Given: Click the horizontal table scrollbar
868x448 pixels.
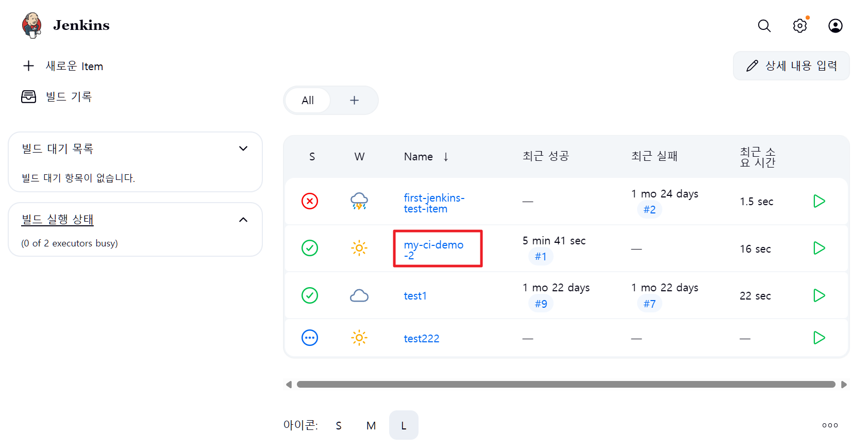Looking at the screenshot, I should pyautogui.click(x=565, y=385).
